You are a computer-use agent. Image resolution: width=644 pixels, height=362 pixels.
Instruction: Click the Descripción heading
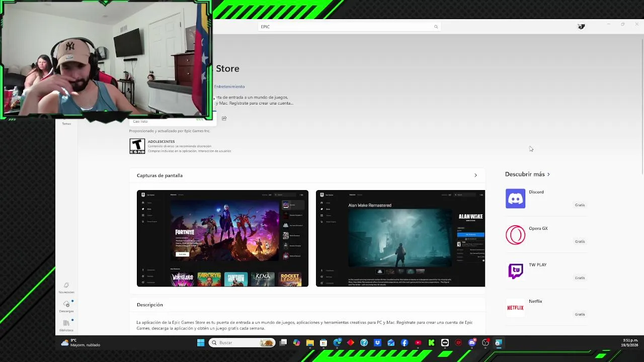[150, 305]
